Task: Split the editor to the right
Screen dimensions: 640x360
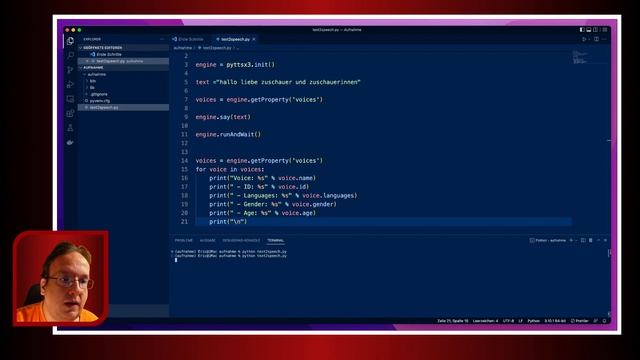Action: tap(596, 39)
